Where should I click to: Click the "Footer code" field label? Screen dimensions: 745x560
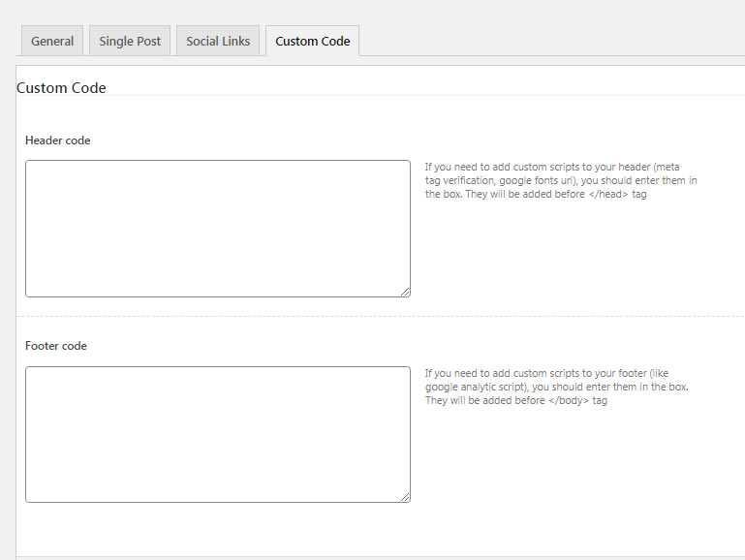point(55,346)
